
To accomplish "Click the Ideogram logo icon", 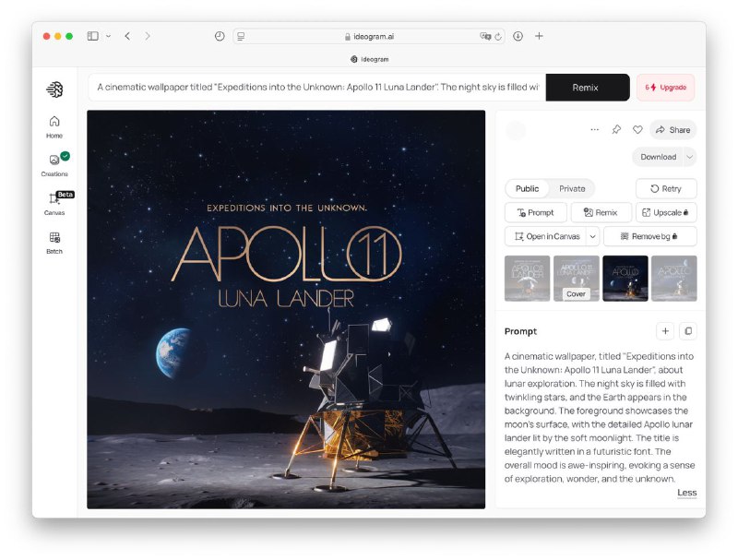I will pos(54,89).
